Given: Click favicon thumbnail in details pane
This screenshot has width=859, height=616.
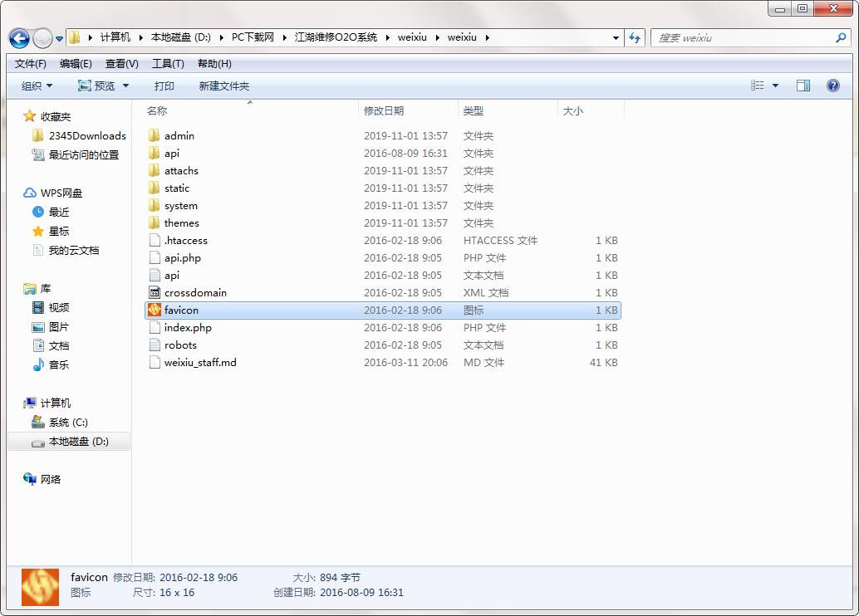Looking at the screenshot, I should 40,587.
